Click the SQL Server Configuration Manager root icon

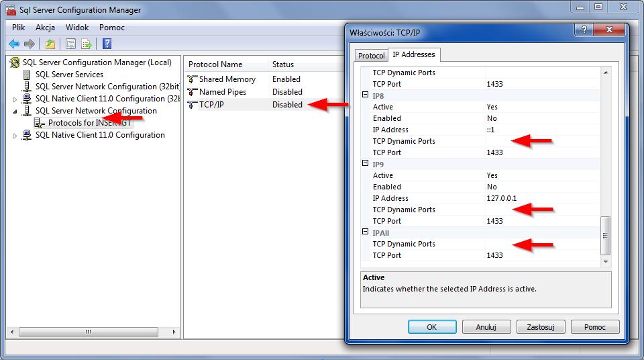click(x=15, y=62)
